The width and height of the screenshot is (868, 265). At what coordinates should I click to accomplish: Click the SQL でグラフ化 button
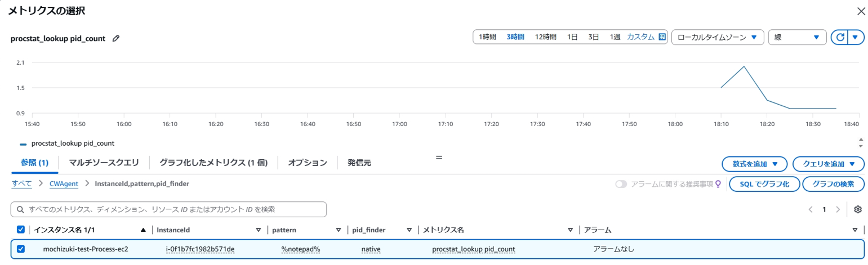(763, 184)
